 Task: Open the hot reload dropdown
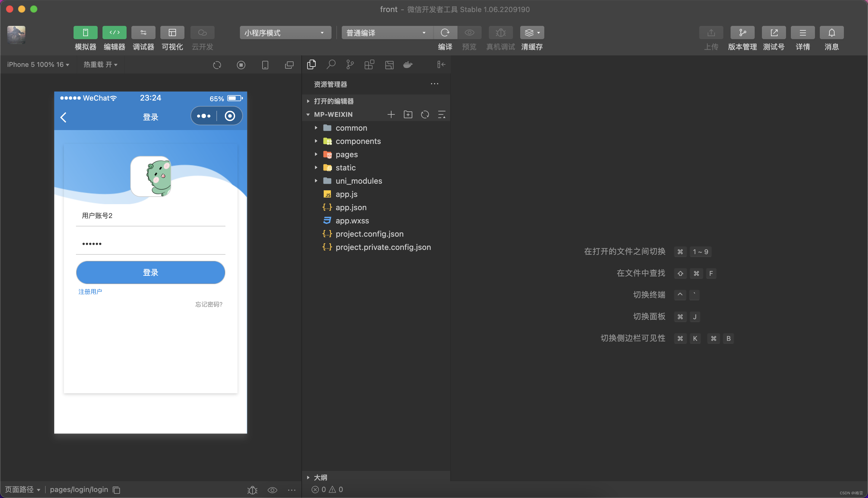[100, 65]
